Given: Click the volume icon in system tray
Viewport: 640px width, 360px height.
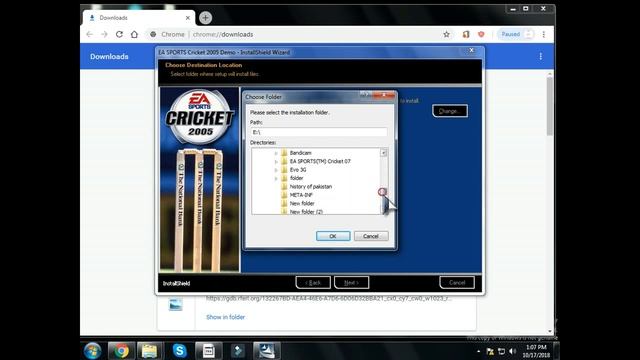Looking at the screenshot, I should (x=513, y=351).
